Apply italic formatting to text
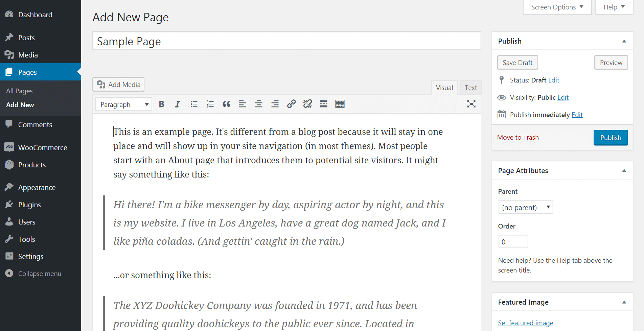 177,104
